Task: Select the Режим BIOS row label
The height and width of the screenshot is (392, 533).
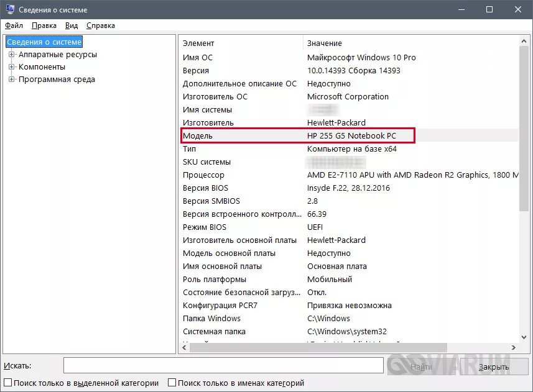Action: [204, 227]
